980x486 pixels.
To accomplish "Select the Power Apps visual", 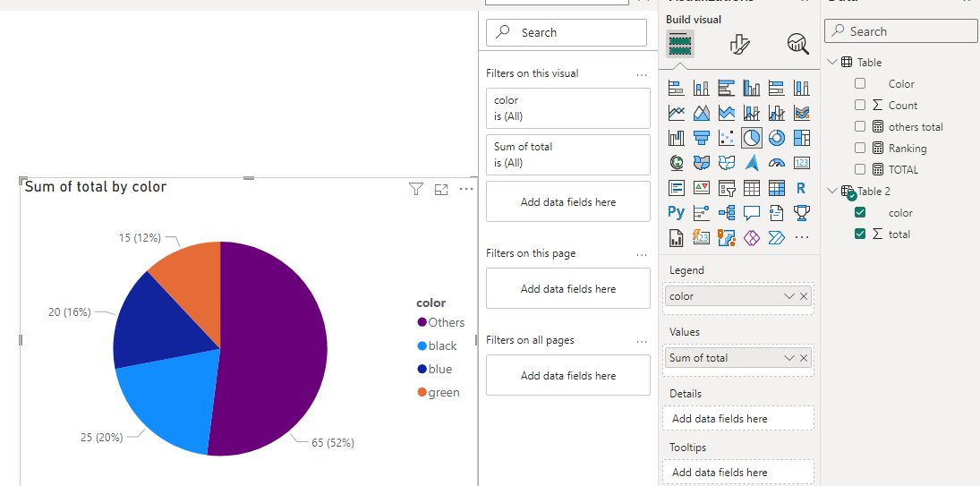I will 751,237.
